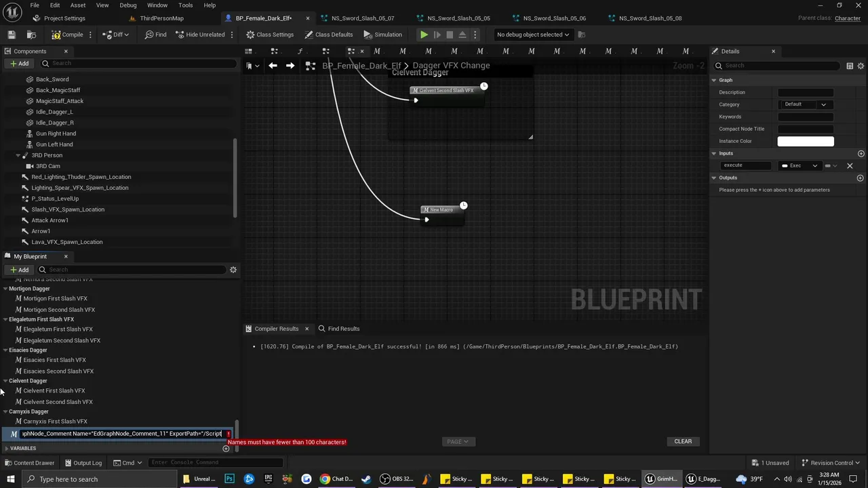
Task: Close the Components panel tab
Action: (66, 51)
